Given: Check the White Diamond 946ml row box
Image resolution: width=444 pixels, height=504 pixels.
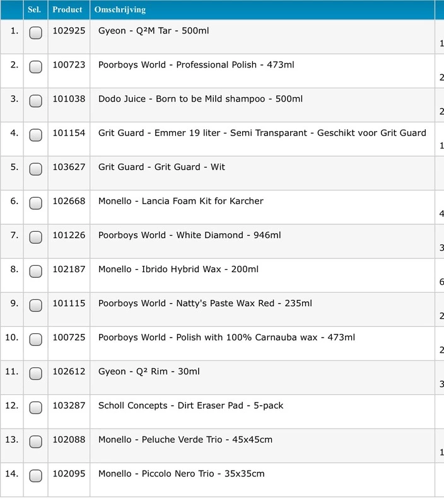Looking at the screenshot, I should tap(35, 238).
